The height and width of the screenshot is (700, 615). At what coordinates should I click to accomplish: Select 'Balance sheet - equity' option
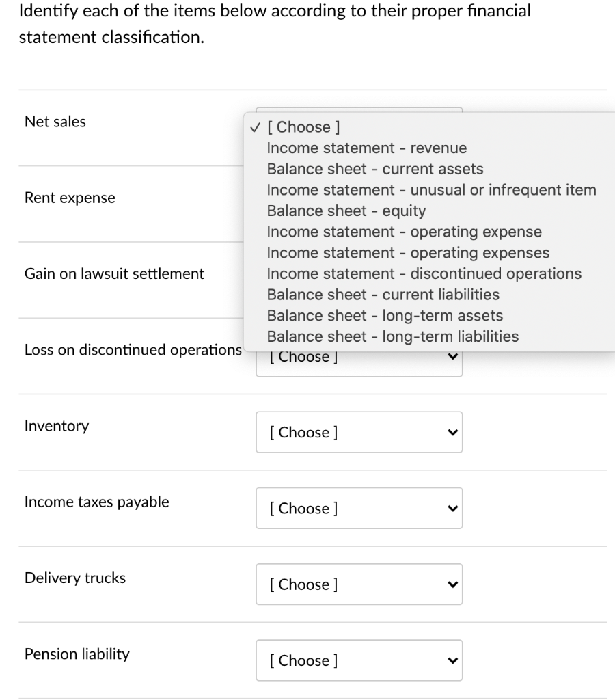click(346, 211)
